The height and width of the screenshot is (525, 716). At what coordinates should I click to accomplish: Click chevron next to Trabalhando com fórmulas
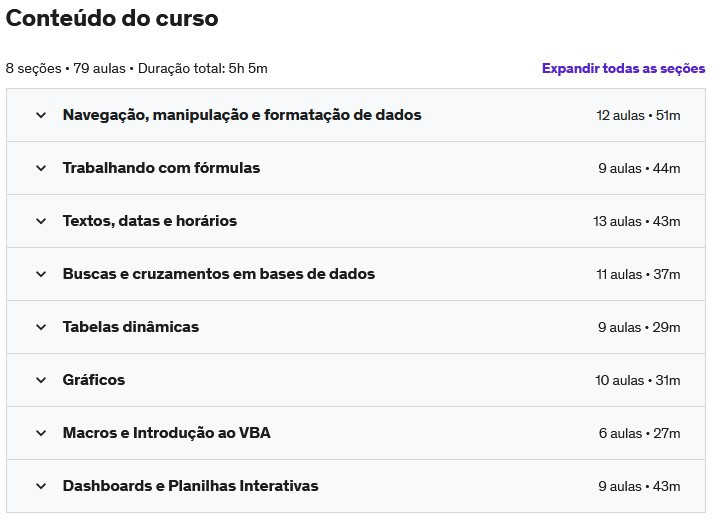click(x=41, y=168)
